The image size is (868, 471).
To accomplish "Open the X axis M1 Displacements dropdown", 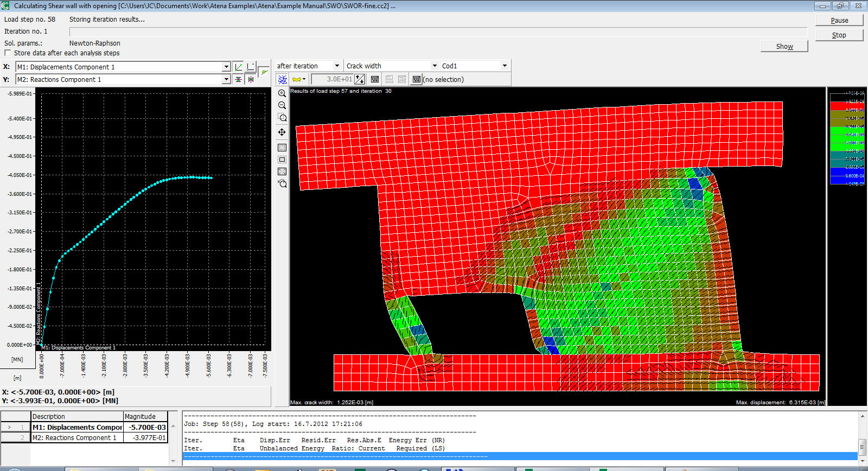I will (226, 67).
